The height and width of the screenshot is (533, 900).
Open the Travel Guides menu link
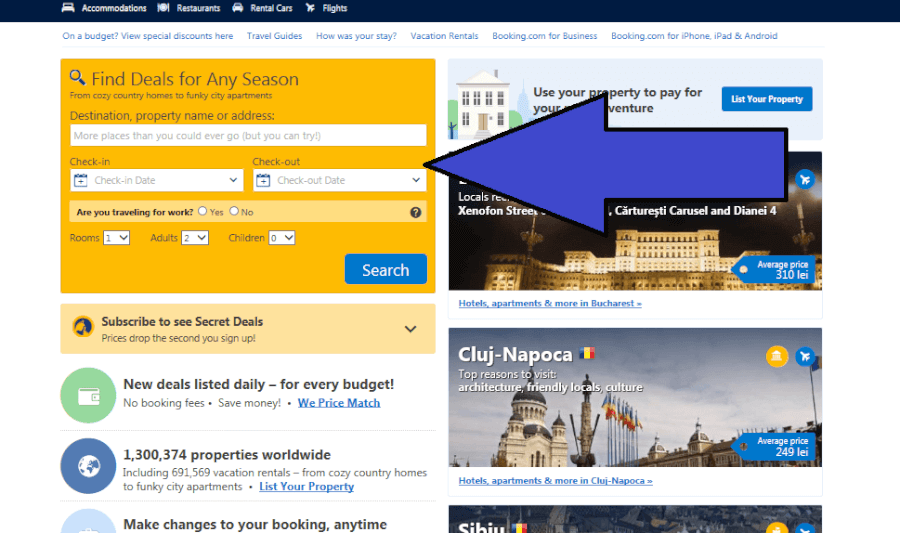[x=274, y=36]
